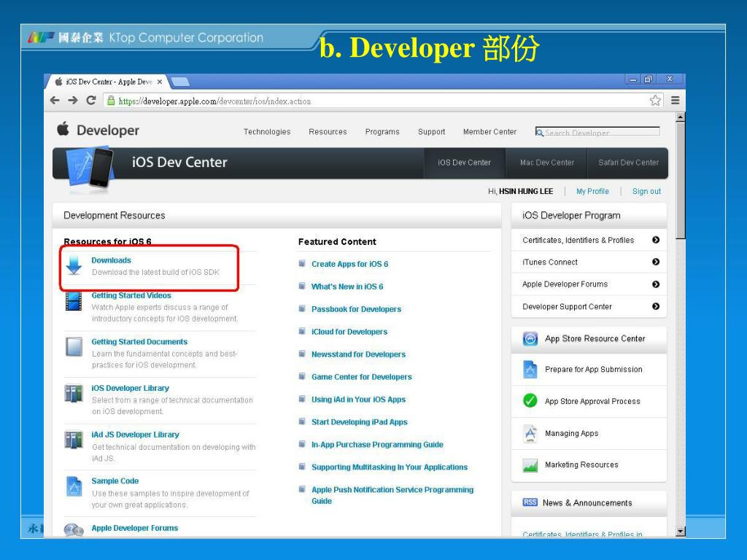The image size is (747, 560).
Task: Open the Marketing Resources link
Action: click(x=581, y=464)
